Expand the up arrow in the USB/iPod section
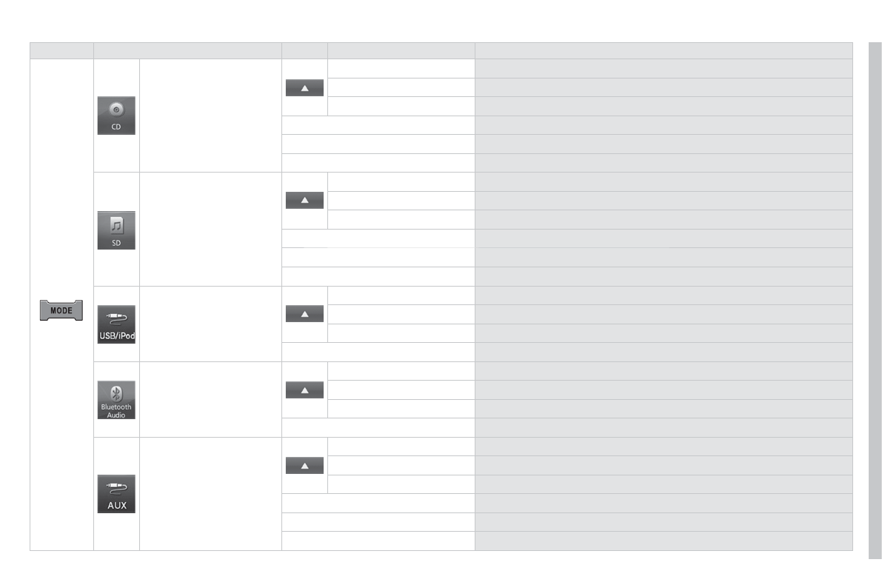The height and width of the screenshot is (588, 882). pos(304,314)
